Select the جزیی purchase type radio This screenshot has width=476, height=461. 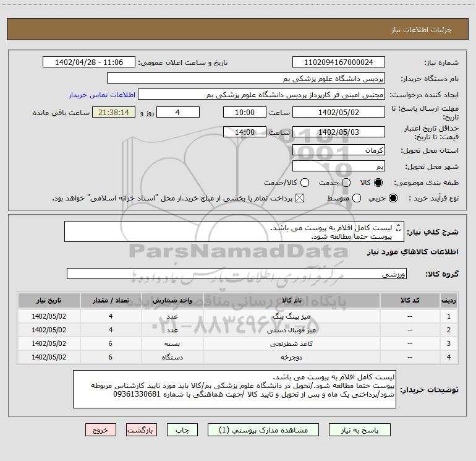click(393, 198)
